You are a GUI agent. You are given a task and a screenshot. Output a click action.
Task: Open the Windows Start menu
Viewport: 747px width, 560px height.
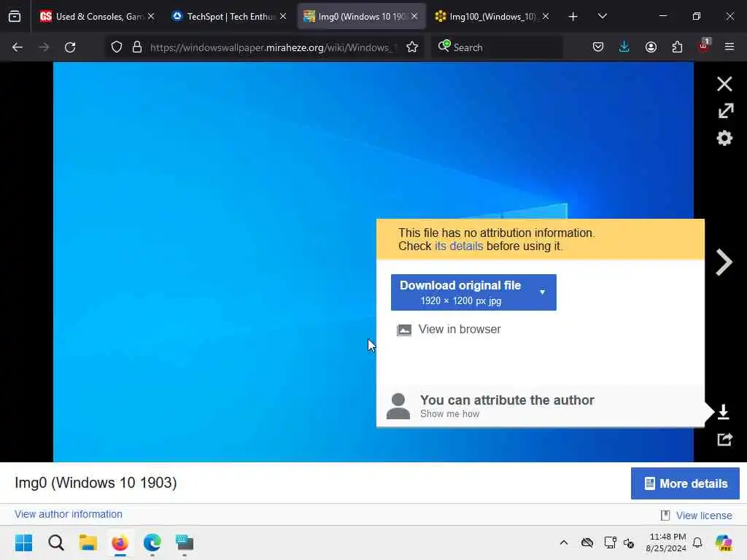click(23, 542)
